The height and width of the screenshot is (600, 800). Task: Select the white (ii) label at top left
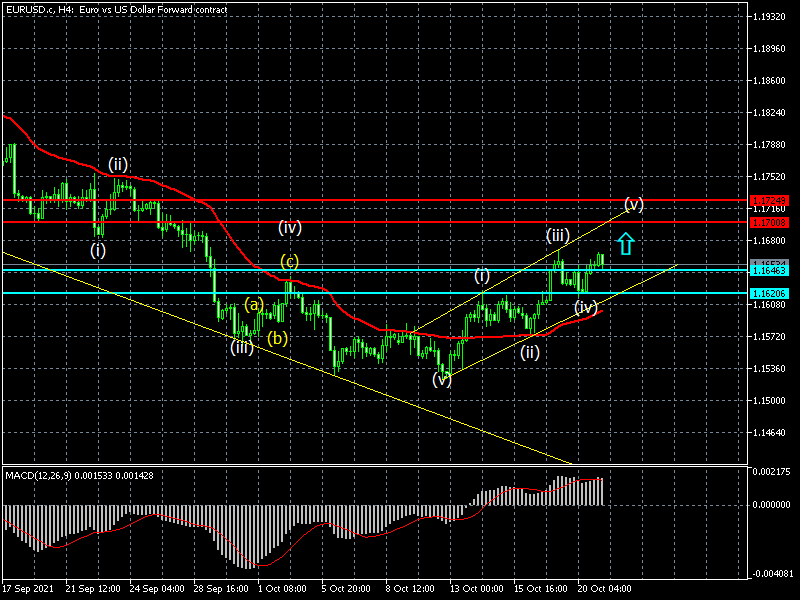(x=118, y=164)
